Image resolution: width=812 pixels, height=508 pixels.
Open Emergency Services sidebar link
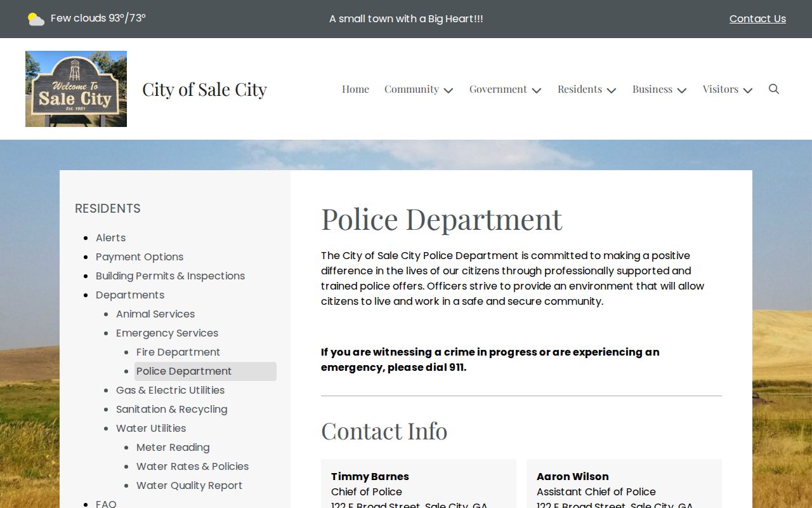(167, 333)
